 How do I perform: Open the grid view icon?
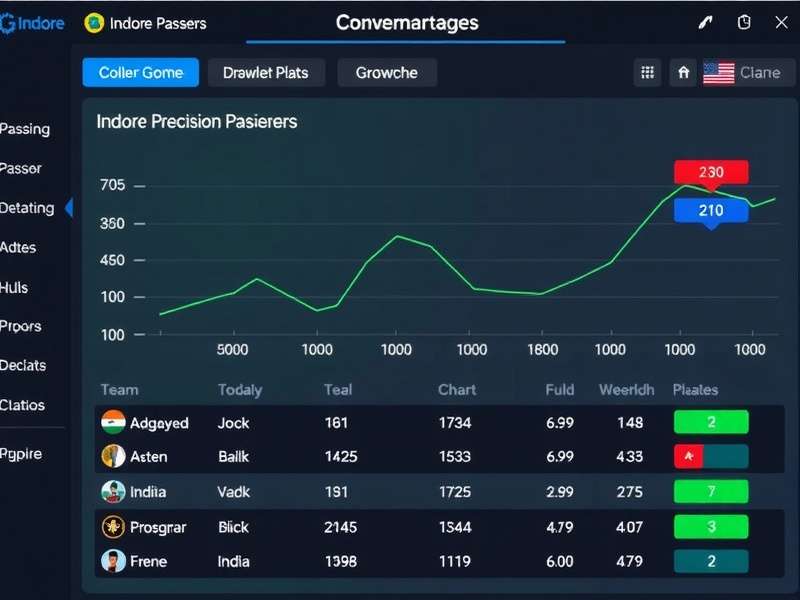click(x=647, y=72)
